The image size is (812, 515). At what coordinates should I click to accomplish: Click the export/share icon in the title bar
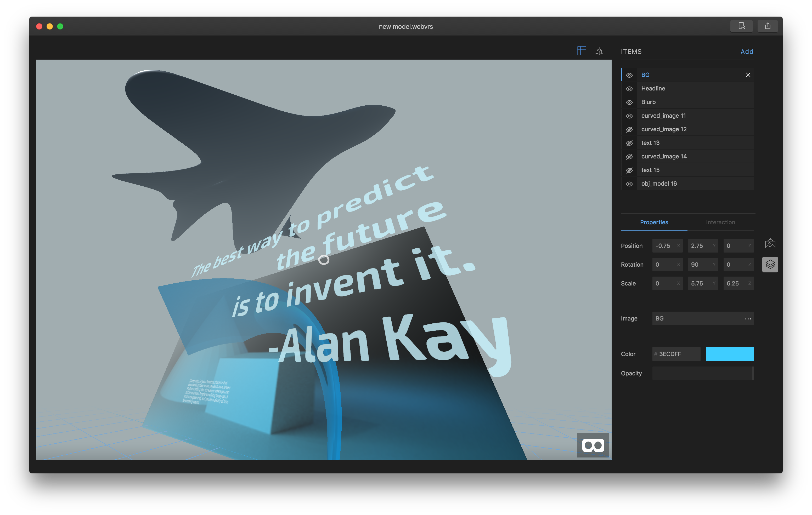coord(768,26)
